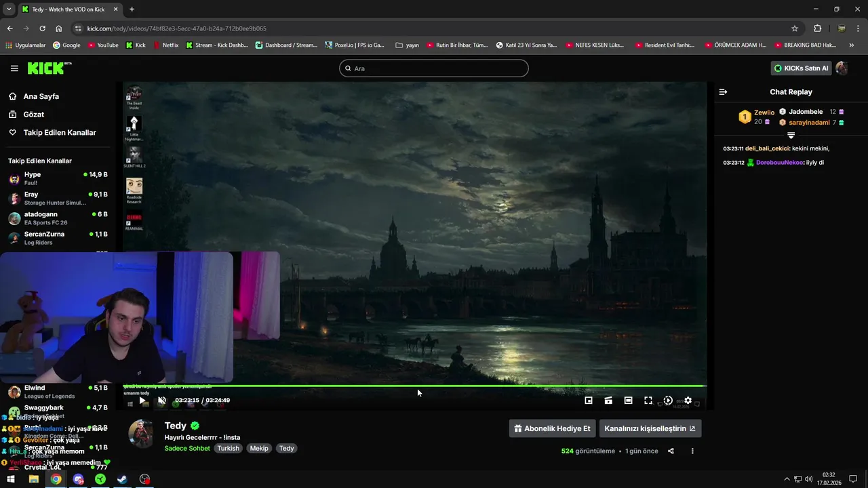
Task: Open the hamburger sidebar menu
Action: [x=14, y=68]
